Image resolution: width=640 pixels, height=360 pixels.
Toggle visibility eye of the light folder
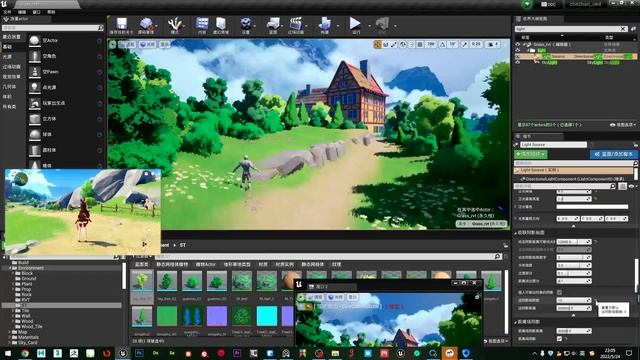518,50
